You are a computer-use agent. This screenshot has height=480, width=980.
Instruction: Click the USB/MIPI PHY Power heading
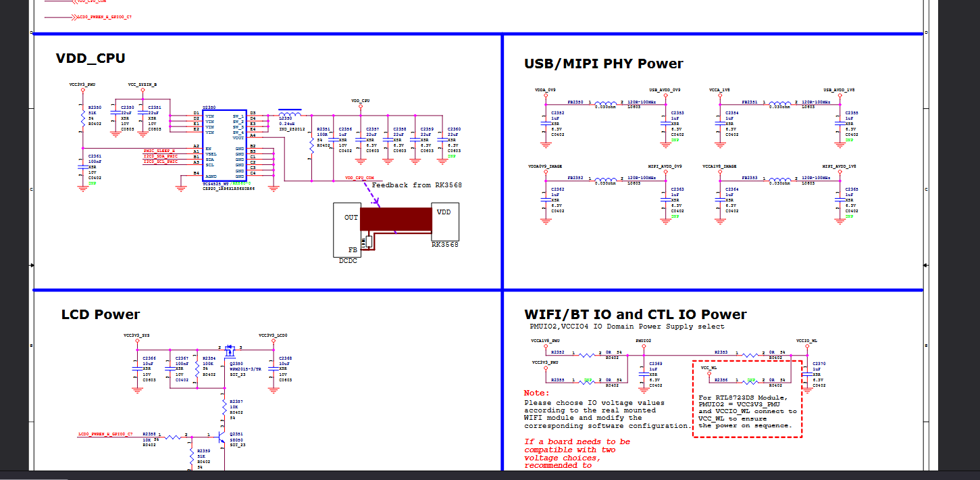coord(603,64)
